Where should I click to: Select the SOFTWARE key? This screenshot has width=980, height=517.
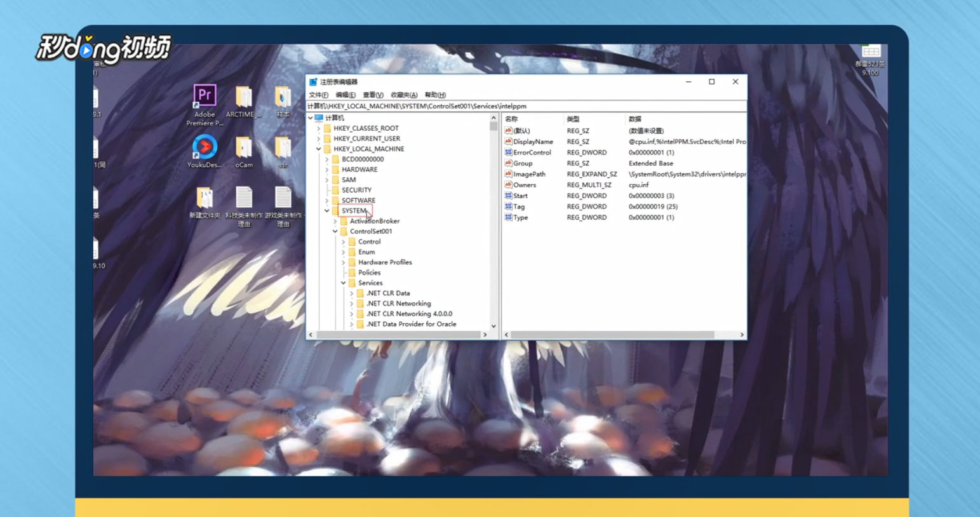pos(358,200)
